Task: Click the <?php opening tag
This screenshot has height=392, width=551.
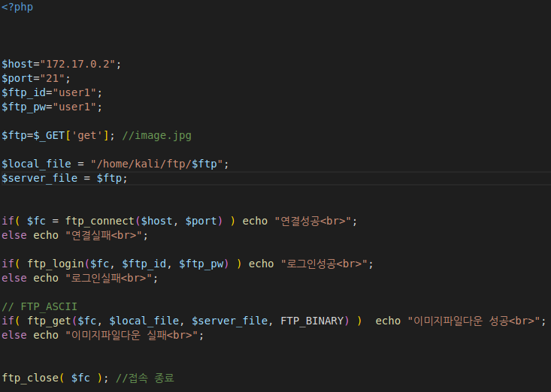Action: click(17, 7)
